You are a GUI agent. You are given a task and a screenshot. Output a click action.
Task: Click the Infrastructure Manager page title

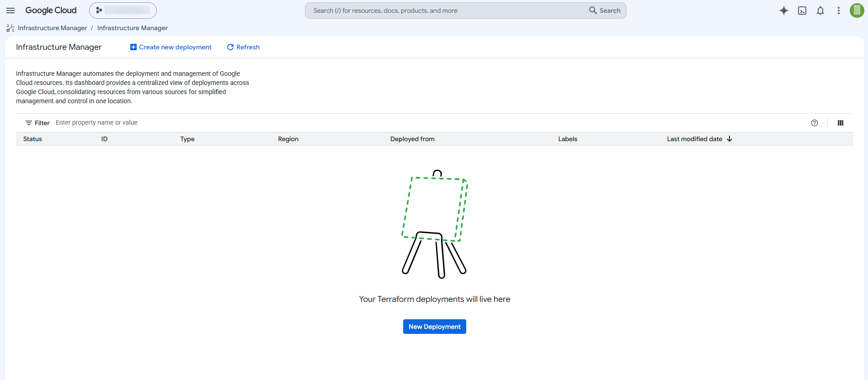tap(59, 47)
